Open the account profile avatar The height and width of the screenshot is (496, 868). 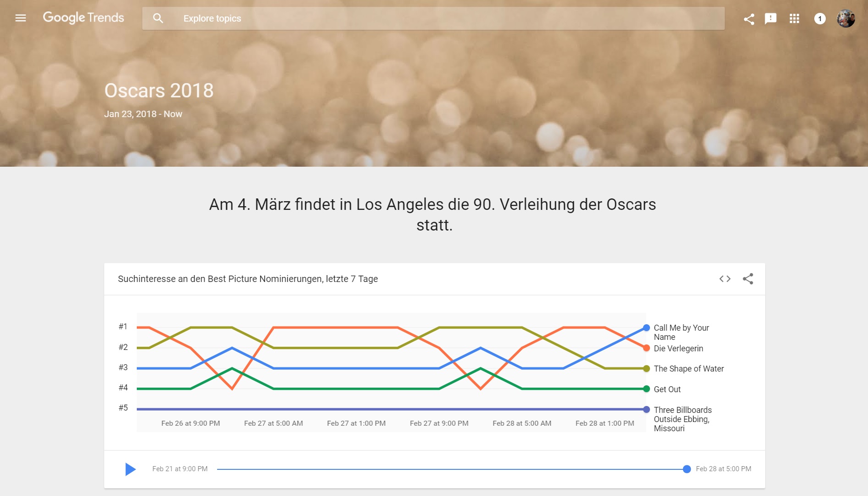point(846,18)
